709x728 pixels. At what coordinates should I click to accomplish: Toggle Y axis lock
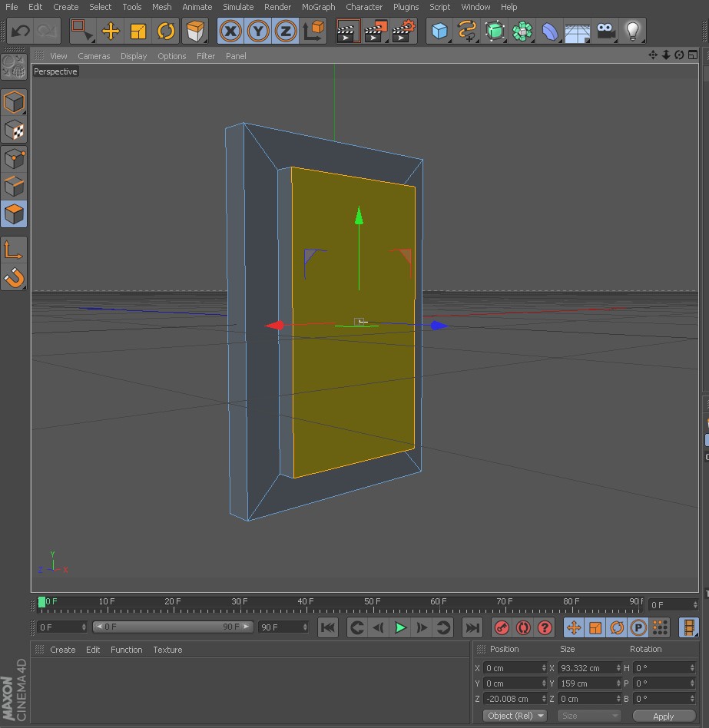[x=258, y=31]
